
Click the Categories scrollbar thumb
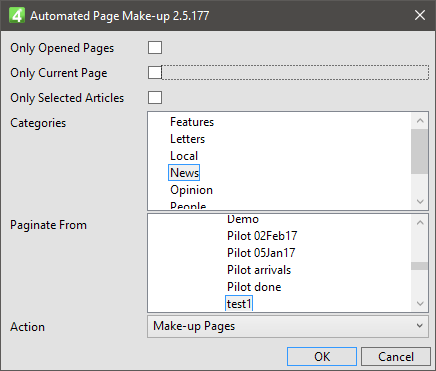tap(419, 152)
